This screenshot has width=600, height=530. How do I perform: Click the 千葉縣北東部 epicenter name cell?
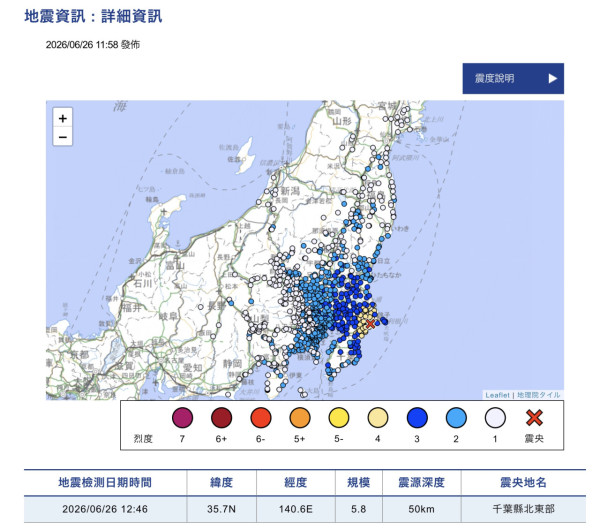pyautogui.click(x=523, y=509)
